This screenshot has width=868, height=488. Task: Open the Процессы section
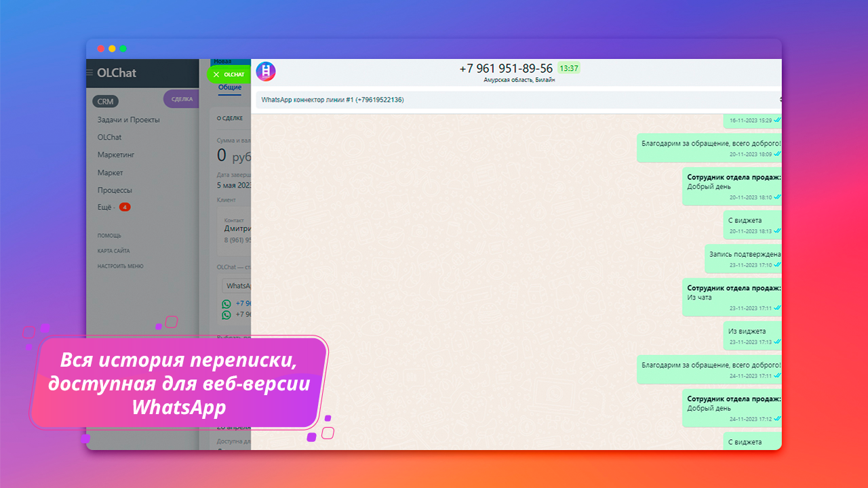(115, 190)
